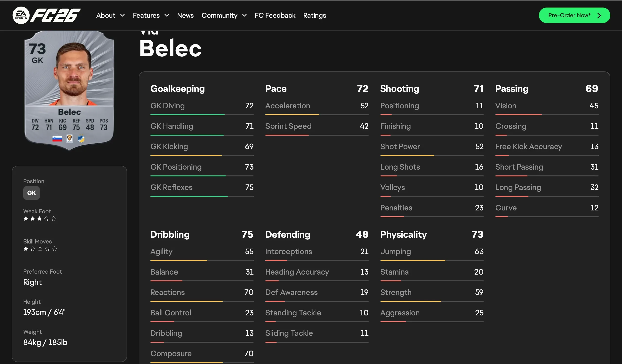The height and width of the screenshot is (364, 622).
Task: Click the Slovenia flag icon on card
Action: click(x=57, y=139)
